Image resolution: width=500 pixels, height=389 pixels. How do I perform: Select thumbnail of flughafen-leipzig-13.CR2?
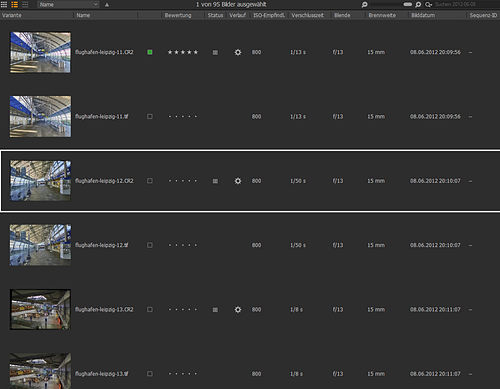[x=40, y=309]
